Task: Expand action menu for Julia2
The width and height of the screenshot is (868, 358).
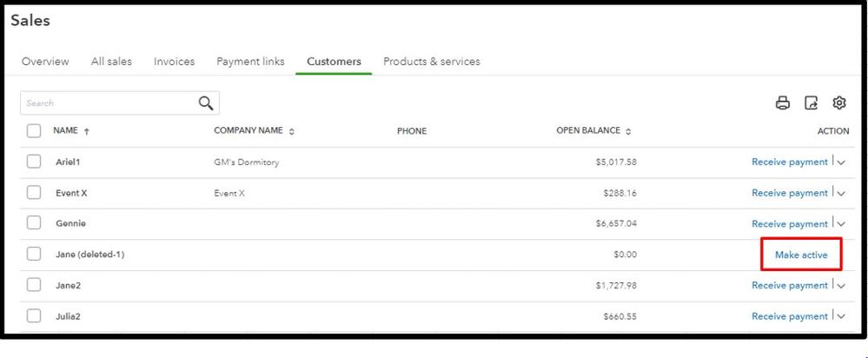Action: (x=840, y=316)
